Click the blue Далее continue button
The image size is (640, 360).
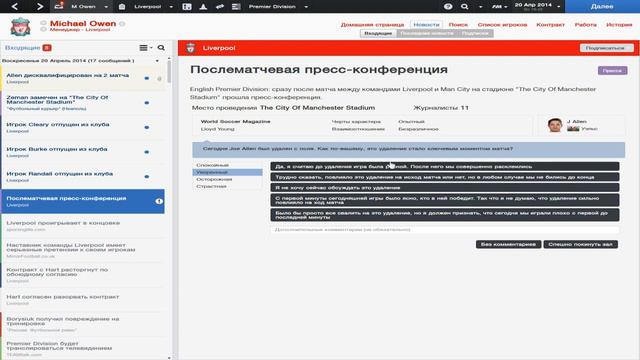tap(602, 7)
